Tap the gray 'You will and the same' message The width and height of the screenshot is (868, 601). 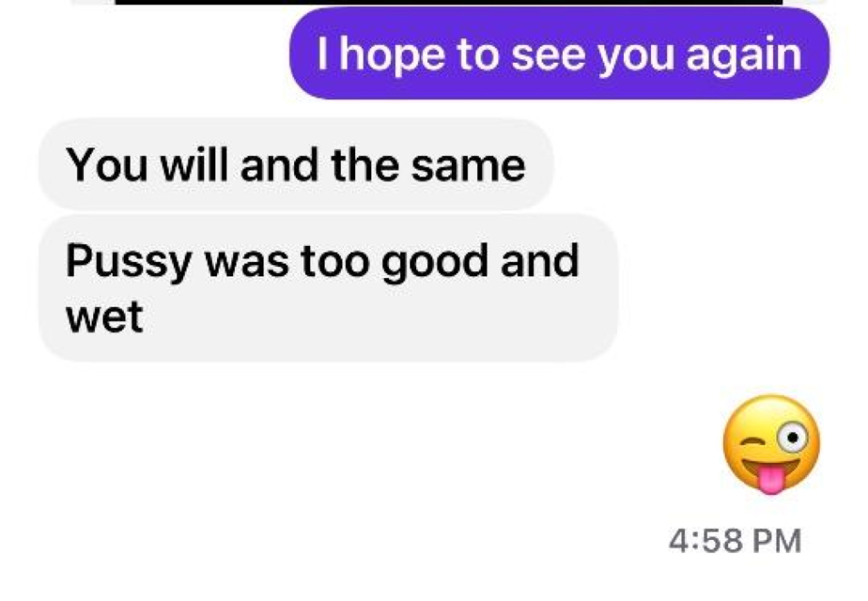click(296, 165)
